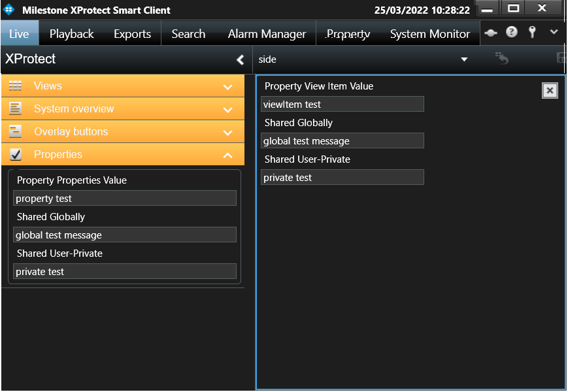Go to the Alarm Manager tab

coord(267,34)
